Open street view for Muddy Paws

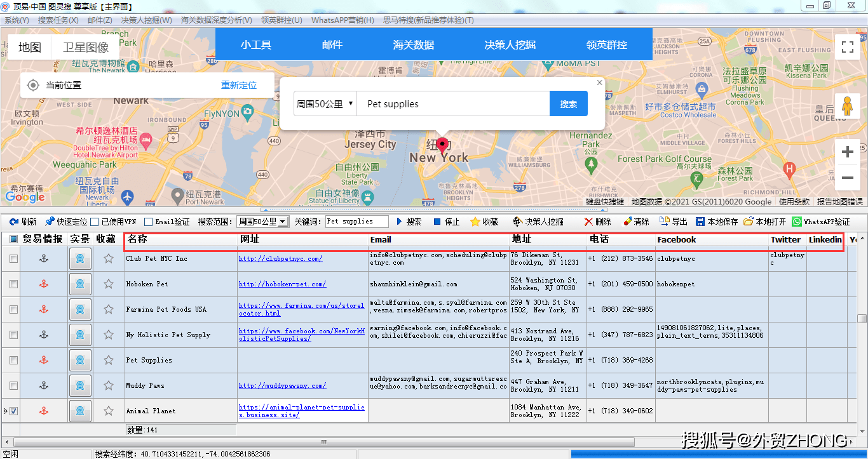tap(80, 385)
